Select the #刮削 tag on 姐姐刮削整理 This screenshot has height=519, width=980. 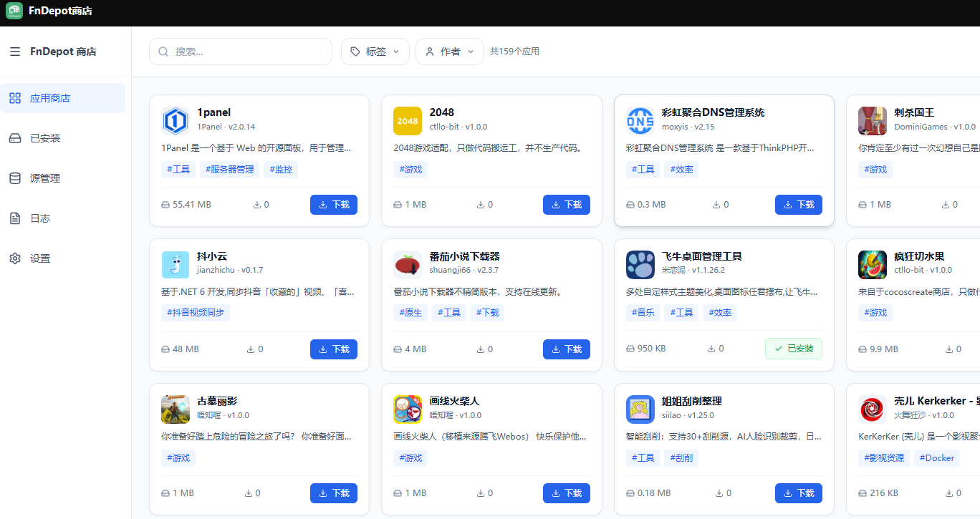pyautogui.click(x=681, y=458)
